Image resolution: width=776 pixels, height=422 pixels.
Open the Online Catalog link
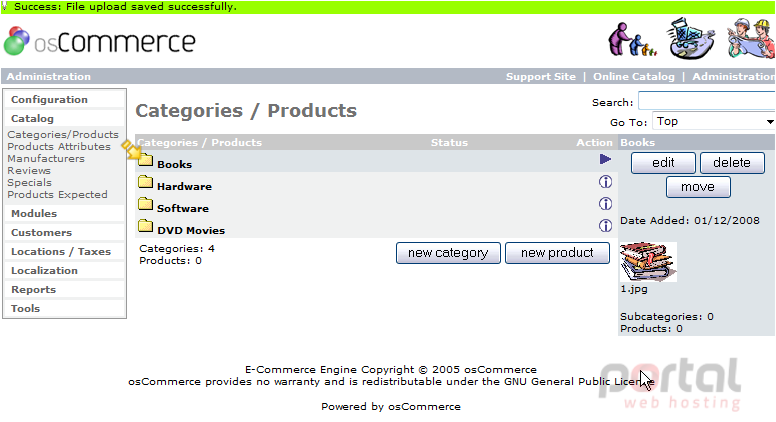[633, 77]
